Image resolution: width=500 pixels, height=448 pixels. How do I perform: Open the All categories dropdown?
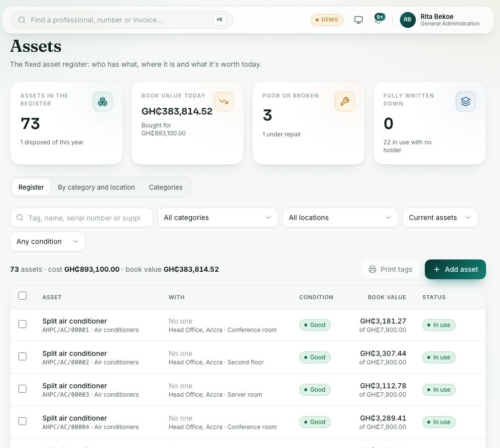click(x=218, y=218)
